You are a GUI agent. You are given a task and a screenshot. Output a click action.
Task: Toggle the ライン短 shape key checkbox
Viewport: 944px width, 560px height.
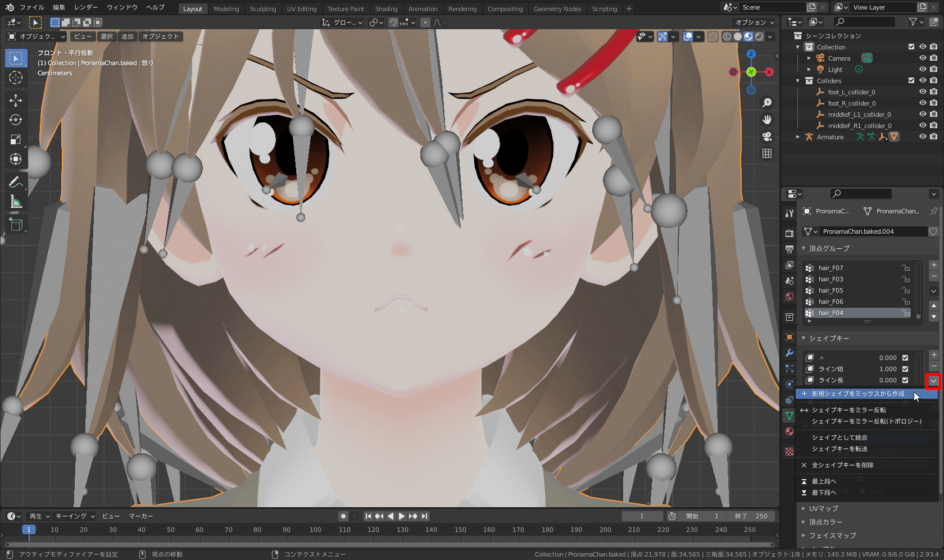905,369
